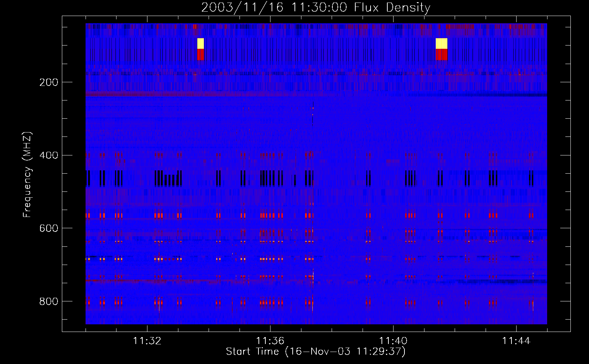Click the 800 frequency tick label
This screenshot has width=589, height=364.
point(49,301)
